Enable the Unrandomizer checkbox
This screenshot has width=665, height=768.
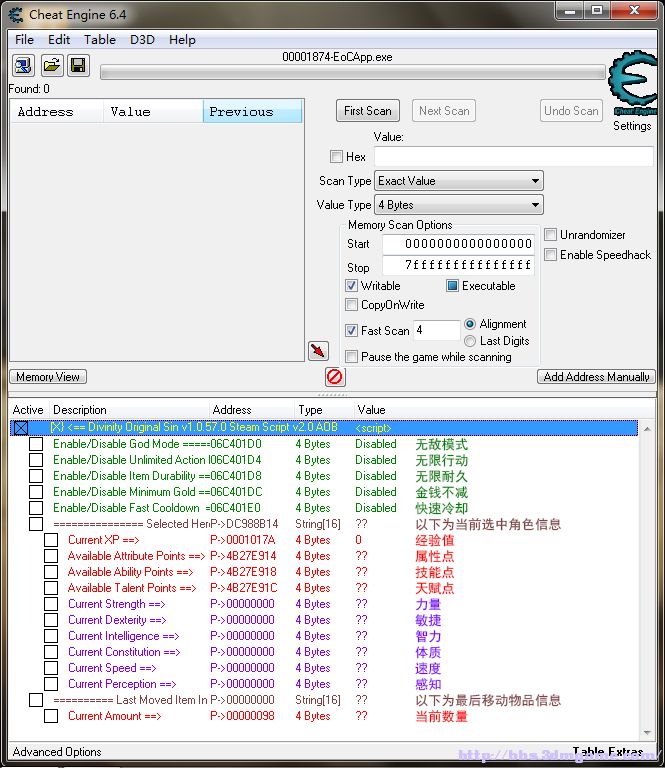(550, 235)
